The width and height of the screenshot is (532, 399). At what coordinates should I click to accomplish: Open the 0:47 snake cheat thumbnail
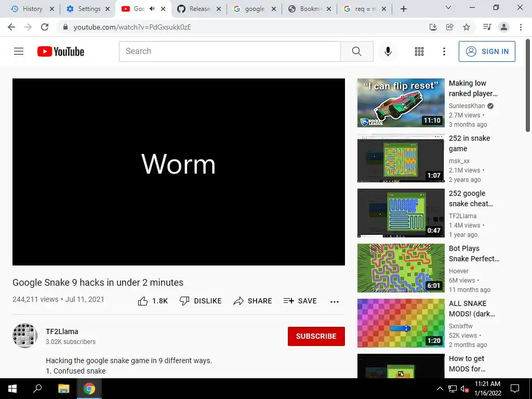point(401,212)
